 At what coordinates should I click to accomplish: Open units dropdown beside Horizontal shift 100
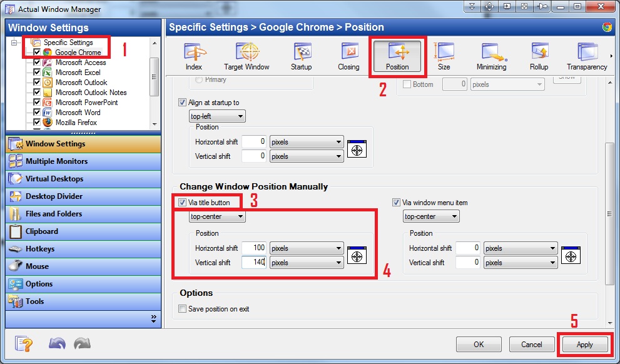click(307, 248)
